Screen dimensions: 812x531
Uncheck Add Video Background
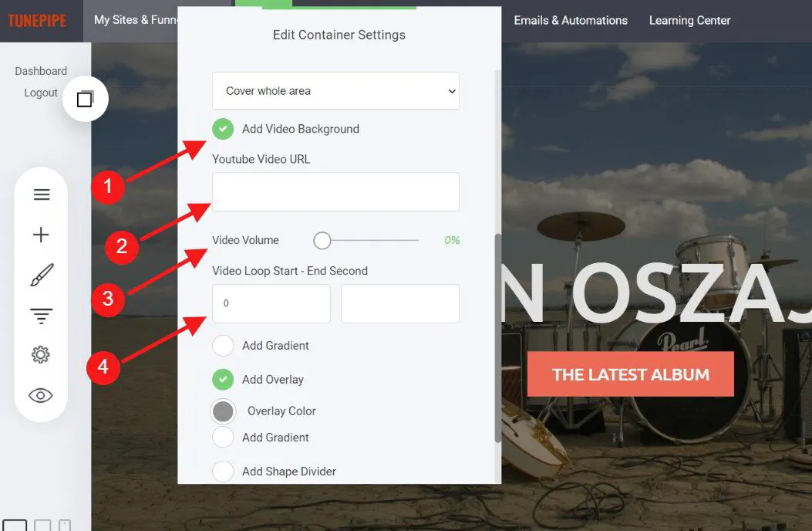click(x=223, y=129)
